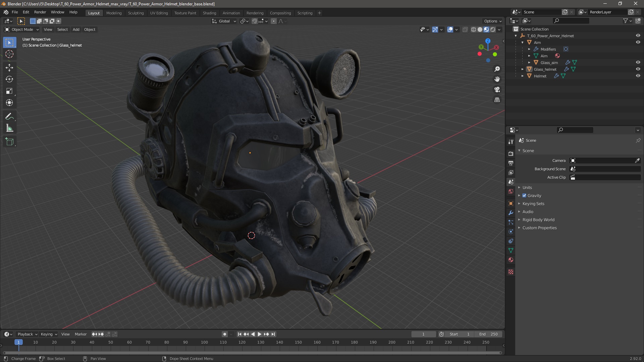The width and height of the screenshot is (644, 362).
Task: Open the File menu
Action: click(15, 12)
